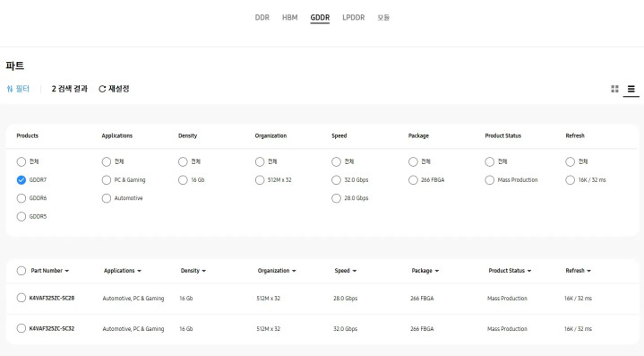Click 28.0 Gbps in the SC28 row
The height and width of the screenshot is (356, 644).
pos(346,299)
